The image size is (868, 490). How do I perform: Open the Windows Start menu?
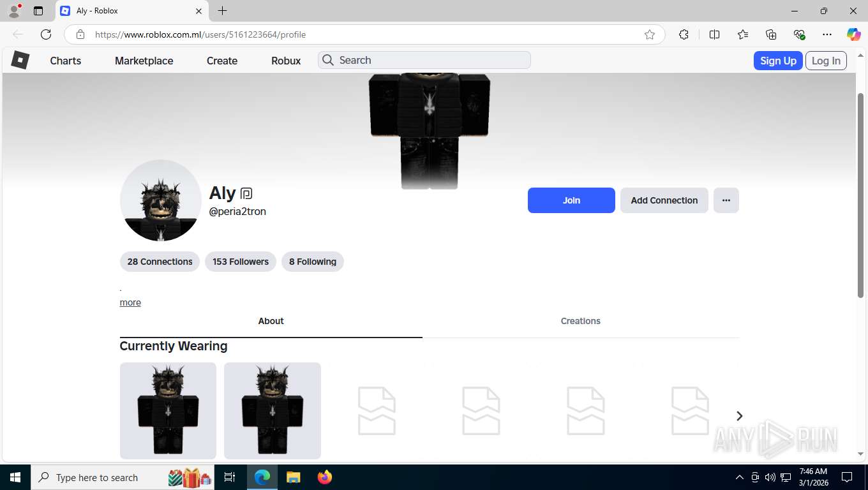coord(15,477)
